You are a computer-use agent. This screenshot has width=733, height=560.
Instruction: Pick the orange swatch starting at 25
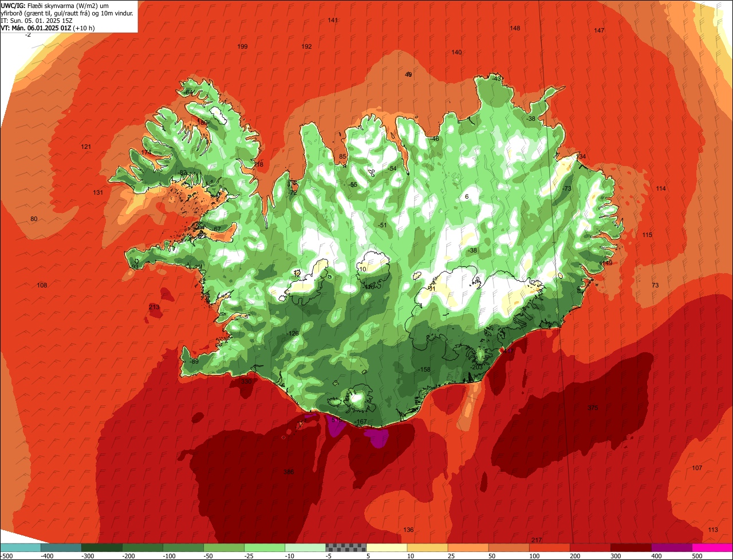[468, 547]
